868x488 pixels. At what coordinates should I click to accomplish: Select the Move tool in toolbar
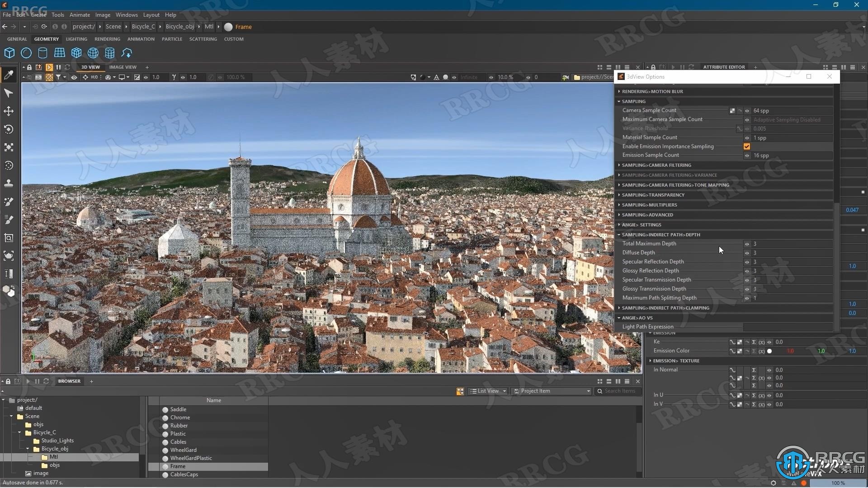pyautogui.click(x=8, y=112)
